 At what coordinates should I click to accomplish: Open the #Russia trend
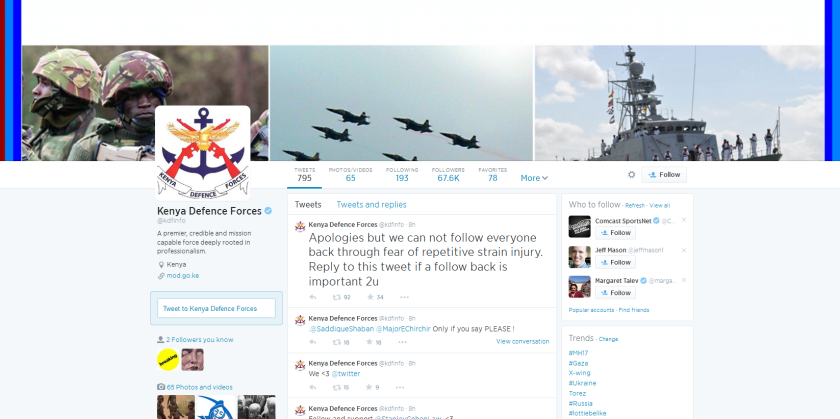coord(581,403)
